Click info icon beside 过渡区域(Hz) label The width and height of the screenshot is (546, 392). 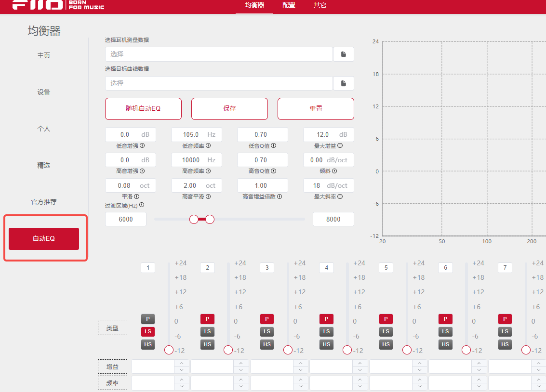click(x=142, y=205)
